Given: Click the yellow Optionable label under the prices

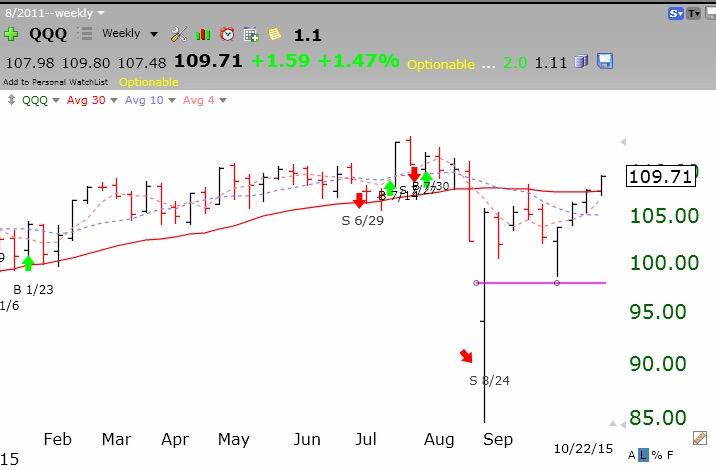Looking at the screenshot, I should click(149, 82).
